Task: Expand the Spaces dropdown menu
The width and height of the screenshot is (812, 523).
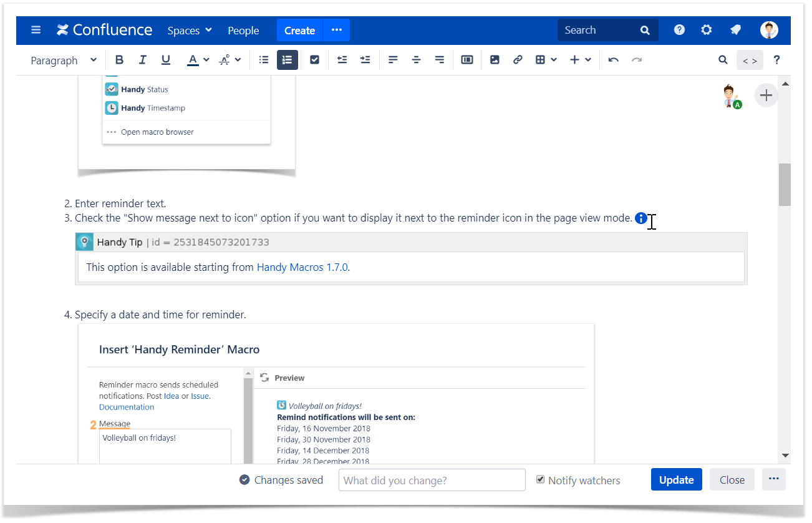Action: click(190, 30)
